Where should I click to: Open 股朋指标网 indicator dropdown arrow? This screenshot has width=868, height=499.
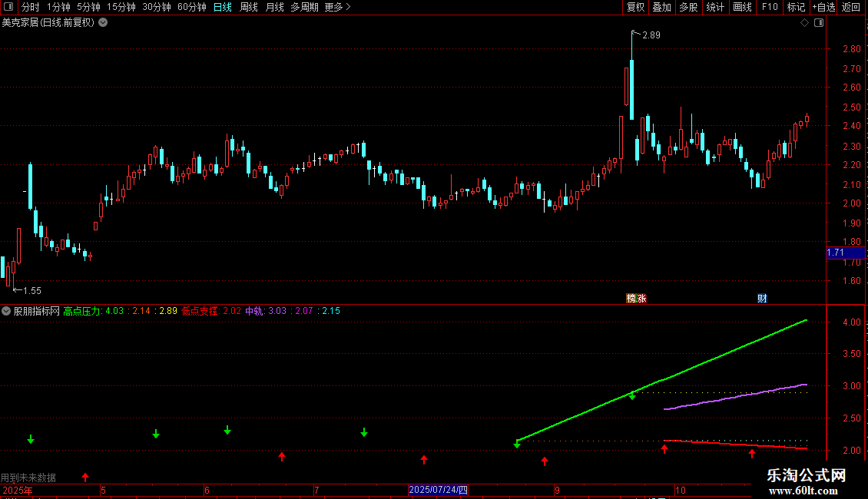pyautogui.click(x=6, y=311)
